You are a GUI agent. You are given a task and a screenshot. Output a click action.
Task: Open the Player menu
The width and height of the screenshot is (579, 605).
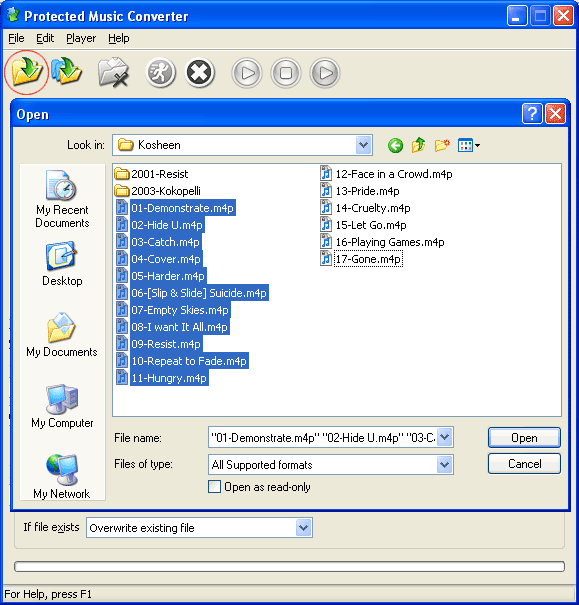pos(81,38)
